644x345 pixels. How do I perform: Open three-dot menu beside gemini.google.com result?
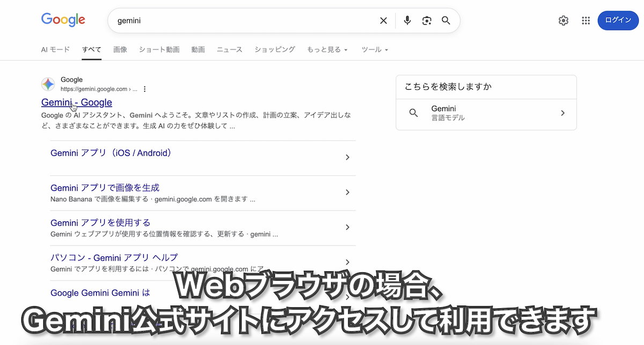click(144, 89)
